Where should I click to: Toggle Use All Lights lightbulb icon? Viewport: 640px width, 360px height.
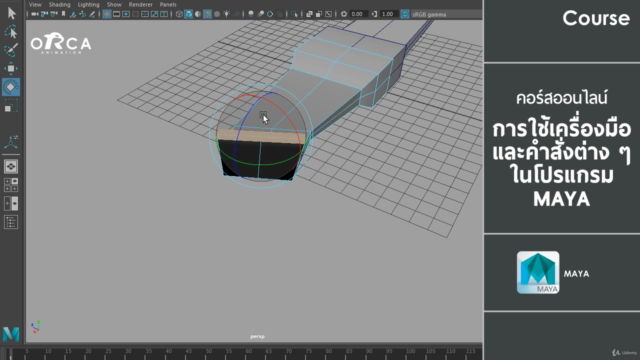click(x=227, y=14)
